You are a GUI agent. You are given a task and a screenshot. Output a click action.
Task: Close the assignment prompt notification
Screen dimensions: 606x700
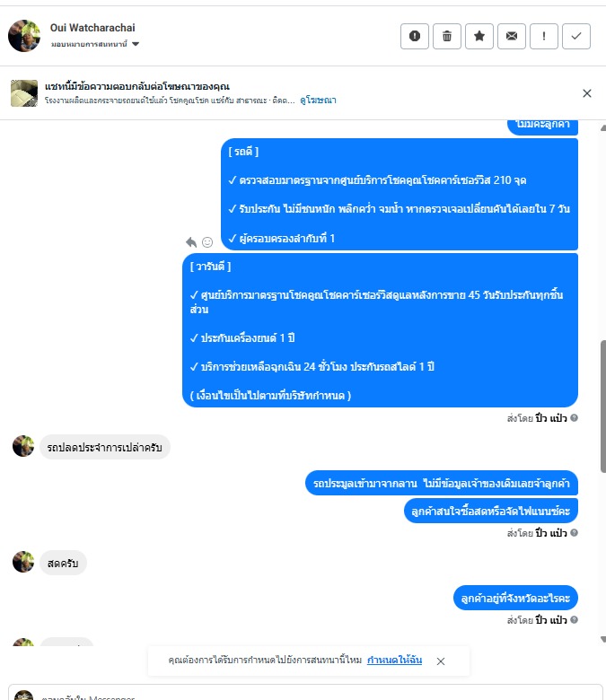(x=441, y=661)
